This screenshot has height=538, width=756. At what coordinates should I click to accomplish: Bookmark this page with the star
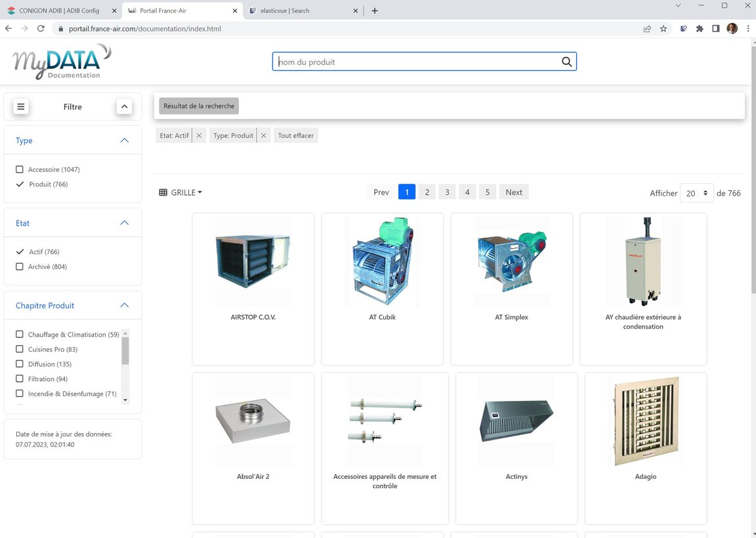663,29
